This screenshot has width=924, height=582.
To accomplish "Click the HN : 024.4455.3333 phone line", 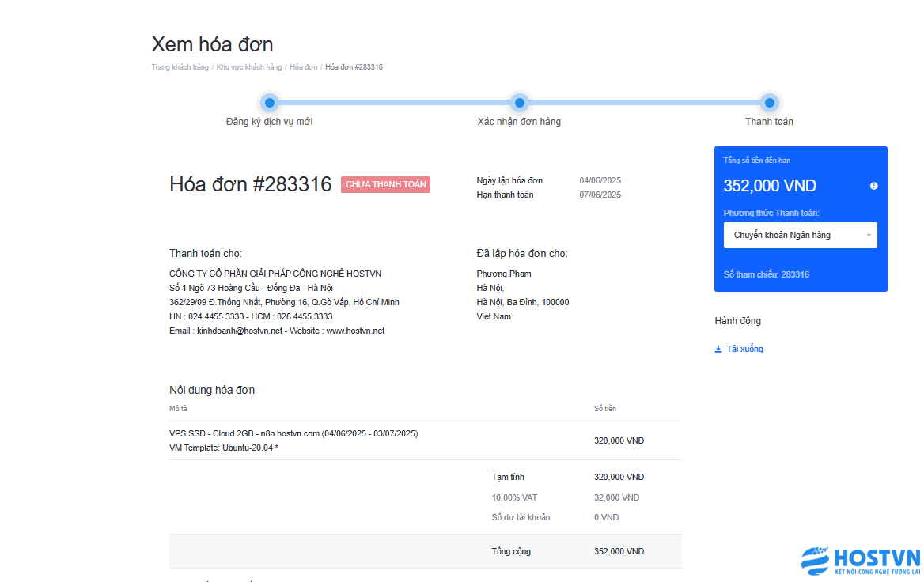I will point(251,316).
